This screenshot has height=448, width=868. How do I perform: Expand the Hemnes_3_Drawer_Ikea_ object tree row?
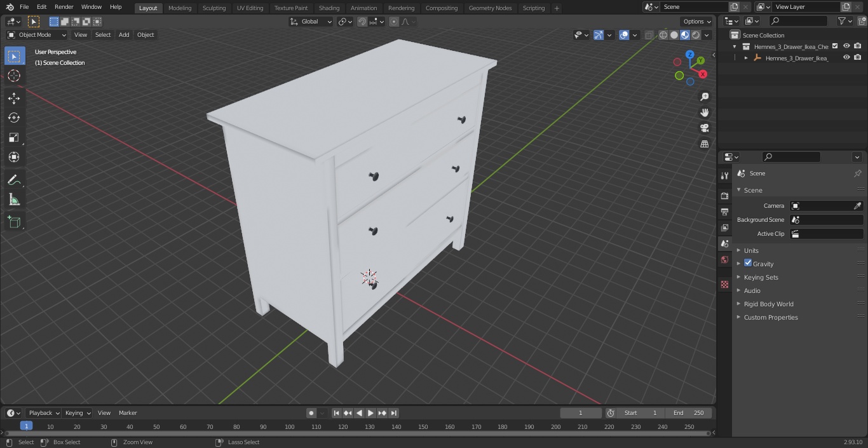(746, 58)
